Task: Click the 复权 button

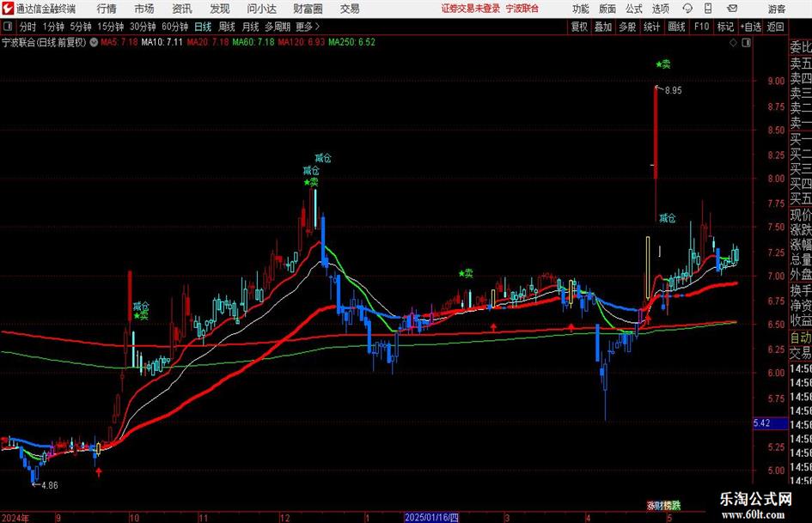Action: (x=579, y=27)
